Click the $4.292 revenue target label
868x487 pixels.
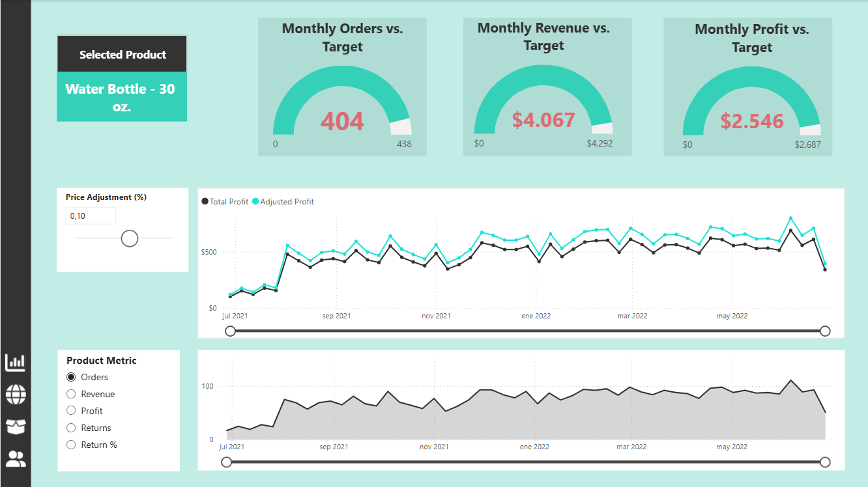point(600,143)
